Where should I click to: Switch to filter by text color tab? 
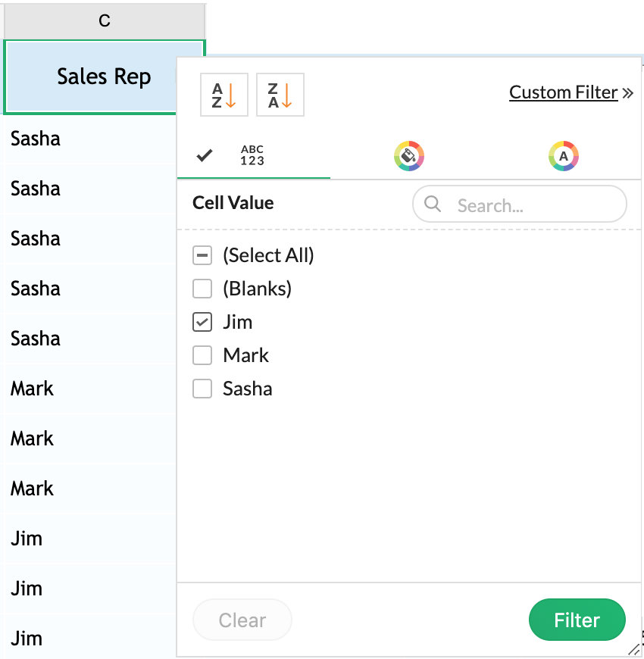click(x=563, y=156)
